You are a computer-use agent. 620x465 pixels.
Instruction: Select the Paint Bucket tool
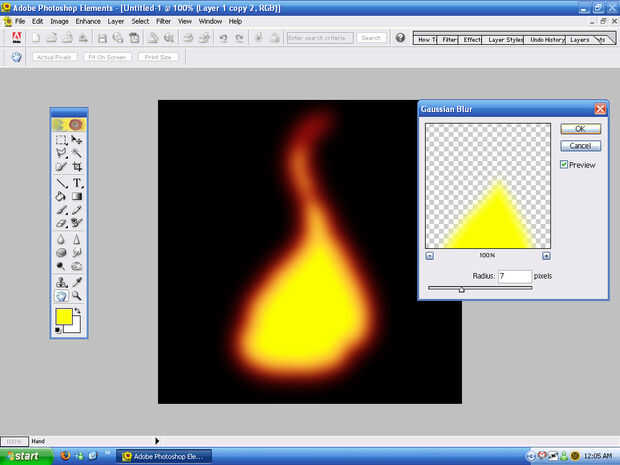[61, 197]
